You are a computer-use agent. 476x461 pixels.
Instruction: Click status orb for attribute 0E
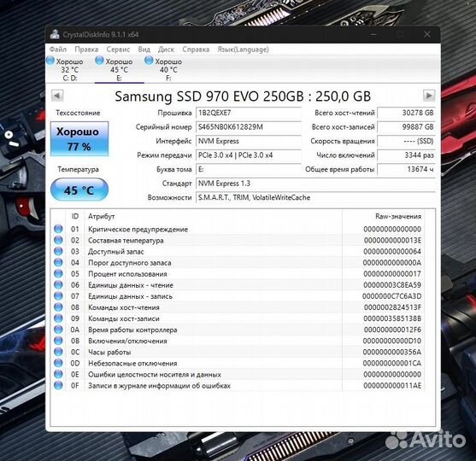[x=58, y=374]
